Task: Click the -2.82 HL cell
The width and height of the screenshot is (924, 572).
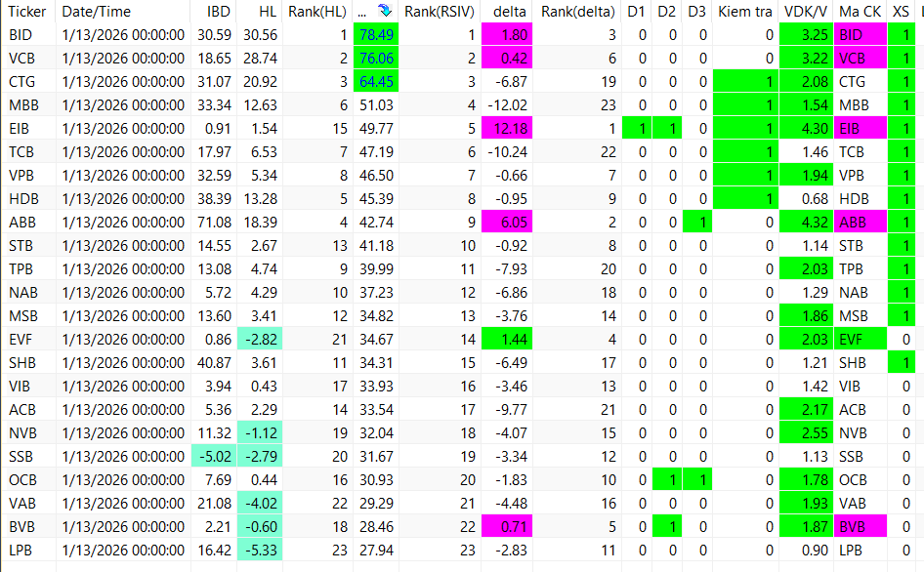Action: (x=260, y=340)
